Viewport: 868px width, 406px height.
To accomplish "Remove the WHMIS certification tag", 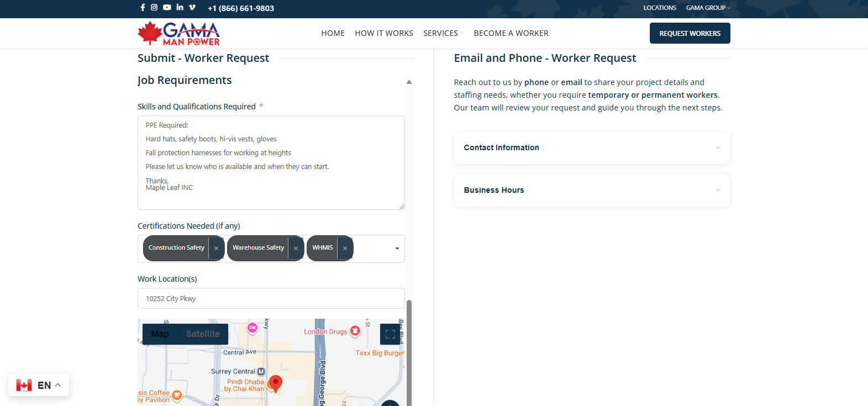I will click(345, 249).
